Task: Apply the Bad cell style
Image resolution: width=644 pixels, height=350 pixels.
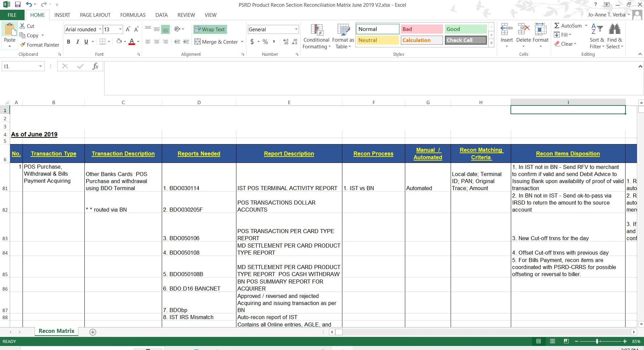Action: coord(422,29)
